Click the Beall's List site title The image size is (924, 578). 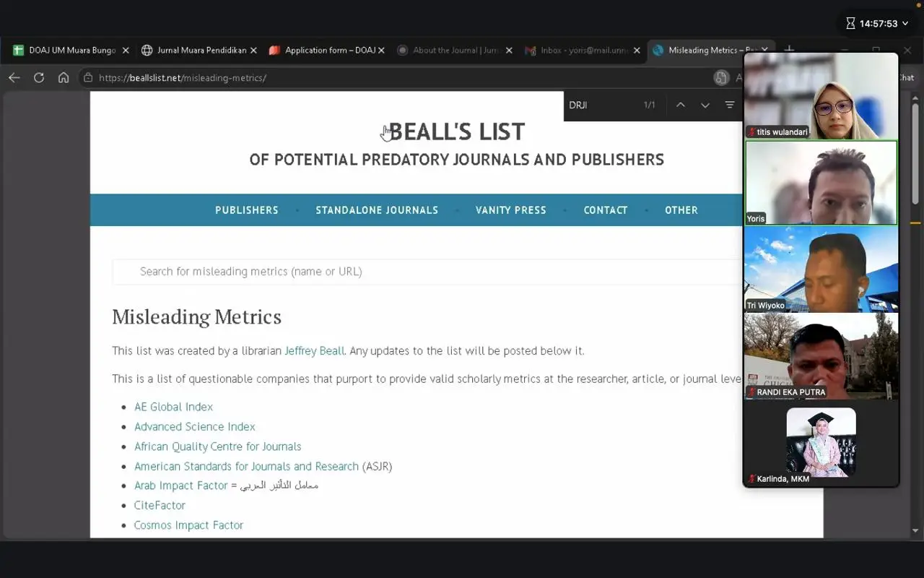456,131
